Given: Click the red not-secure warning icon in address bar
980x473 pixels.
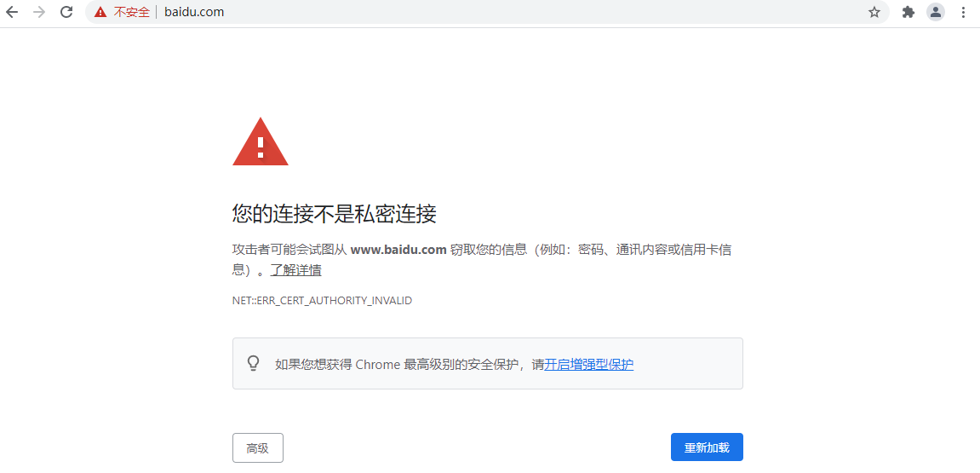Looking at the screenshot, I should (x=100, y=12).
